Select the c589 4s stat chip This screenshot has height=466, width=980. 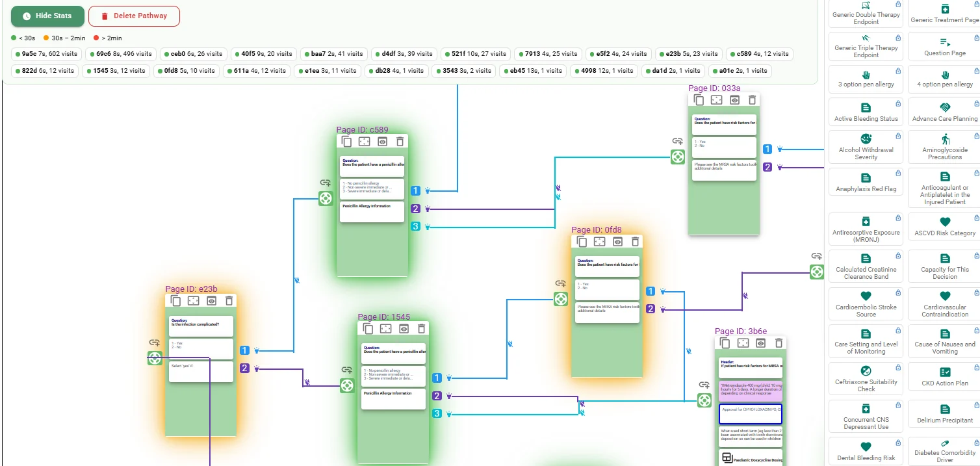point(759,54)
